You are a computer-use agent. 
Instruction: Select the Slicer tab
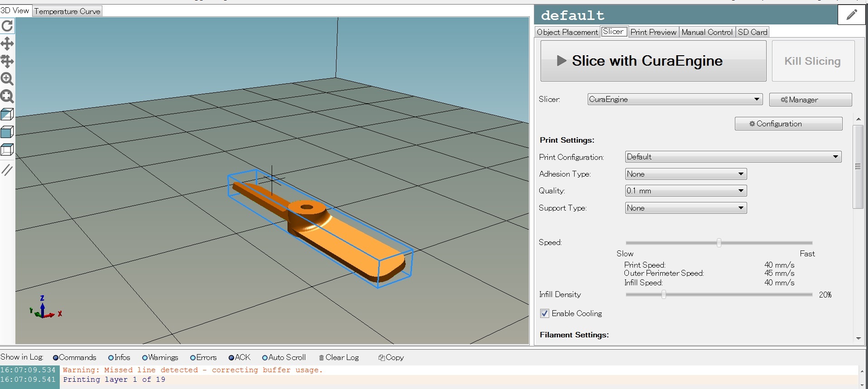coord(614,31)
